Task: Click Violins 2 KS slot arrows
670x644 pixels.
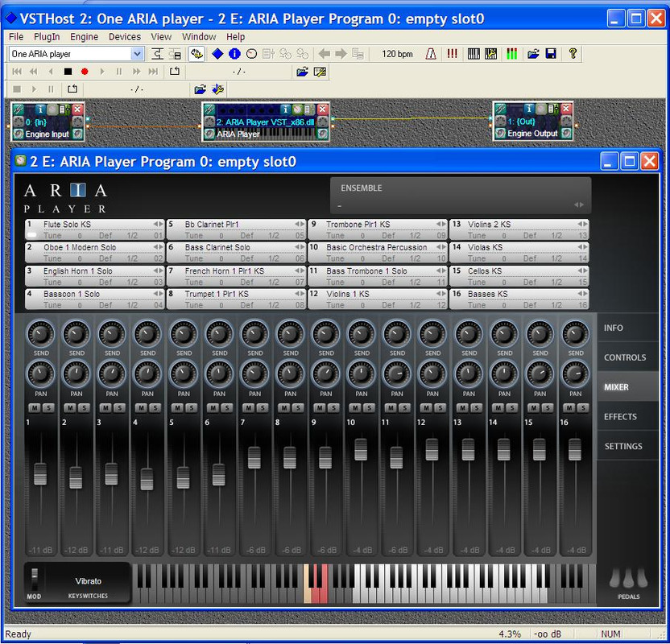Action: pos(582,224)
